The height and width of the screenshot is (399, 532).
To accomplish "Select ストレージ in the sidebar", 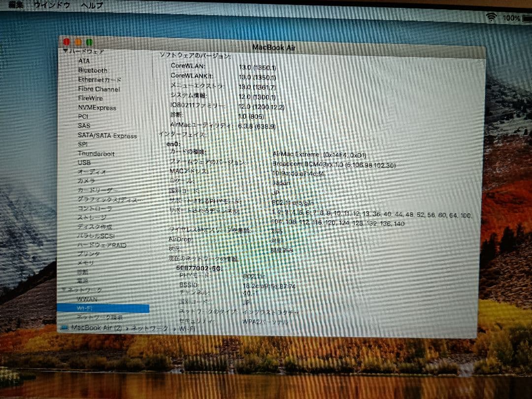I will pos(92,218).
